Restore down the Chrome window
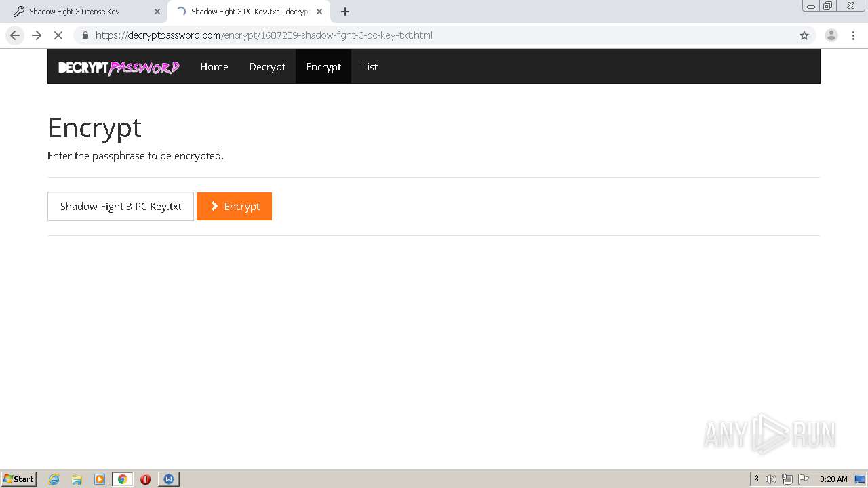This screenshot has width=868, height=488. pyautogui.click(x=828, y=6)
